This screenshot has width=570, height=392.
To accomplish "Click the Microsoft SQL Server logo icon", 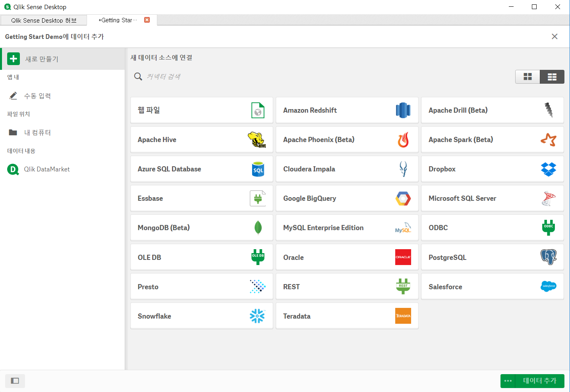I will (x=549, y=198).
